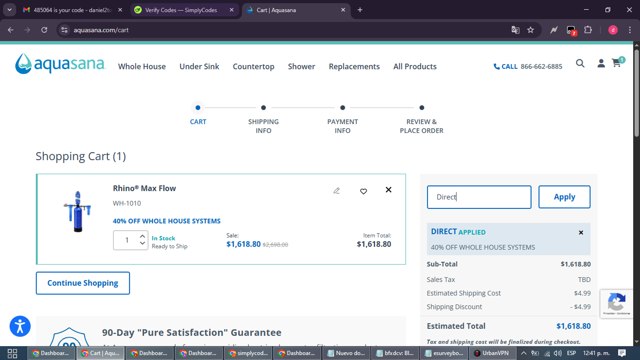
Task: Open the Chrome profile avatar
Action: click(613, 30)
